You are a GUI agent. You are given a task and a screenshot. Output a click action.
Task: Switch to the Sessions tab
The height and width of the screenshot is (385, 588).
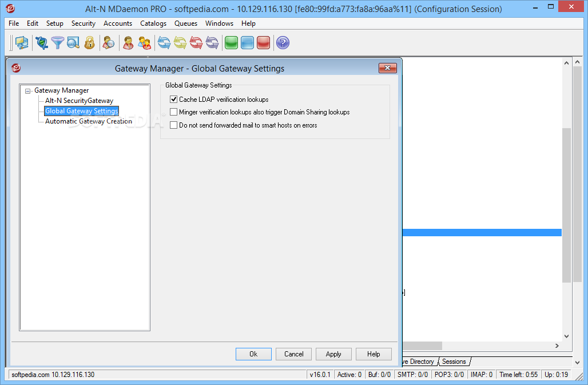click(454, 362)
